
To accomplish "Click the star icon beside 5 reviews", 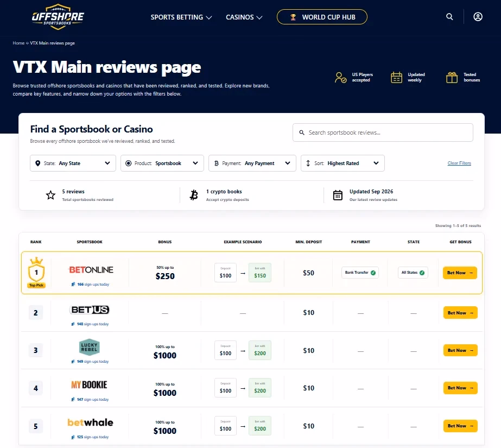I will [x=50, y=195].
